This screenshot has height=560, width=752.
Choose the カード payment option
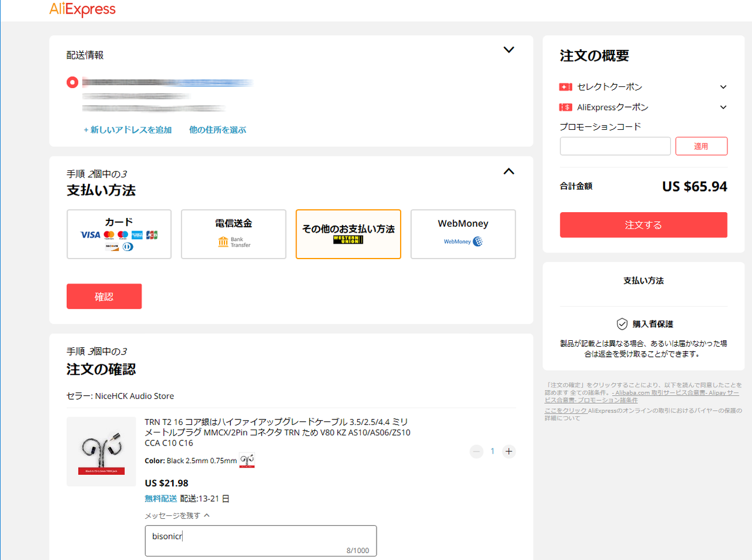coord(119,234)
